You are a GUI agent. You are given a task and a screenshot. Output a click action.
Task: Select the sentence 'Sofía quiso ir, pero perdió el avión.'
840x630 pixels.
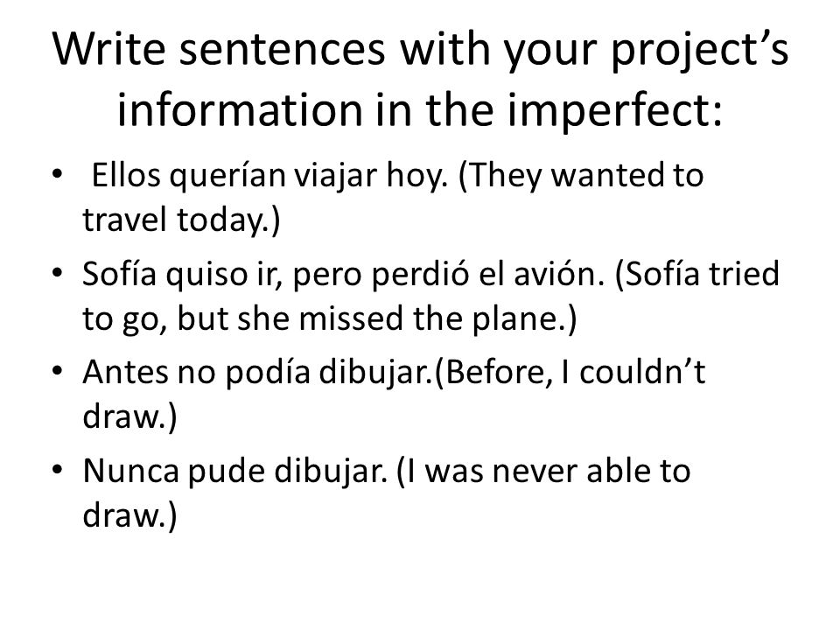(x=343, y=274)
